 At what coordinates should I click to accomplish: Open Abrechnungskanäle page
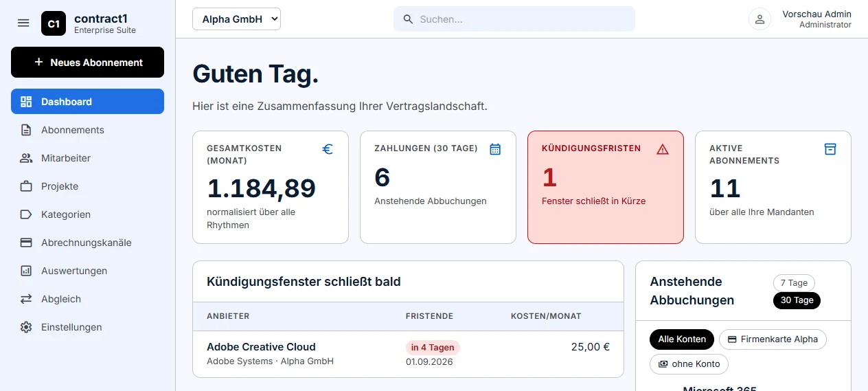coord(87,243)
